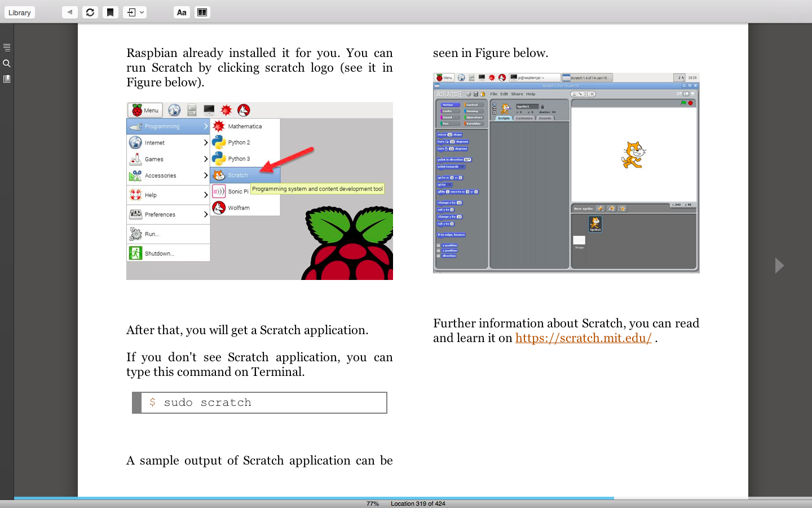Click the Mathematica entry in the figure
Image resolution: width=812 pixels, height=508 pixels.
click(x=245, y=126)
